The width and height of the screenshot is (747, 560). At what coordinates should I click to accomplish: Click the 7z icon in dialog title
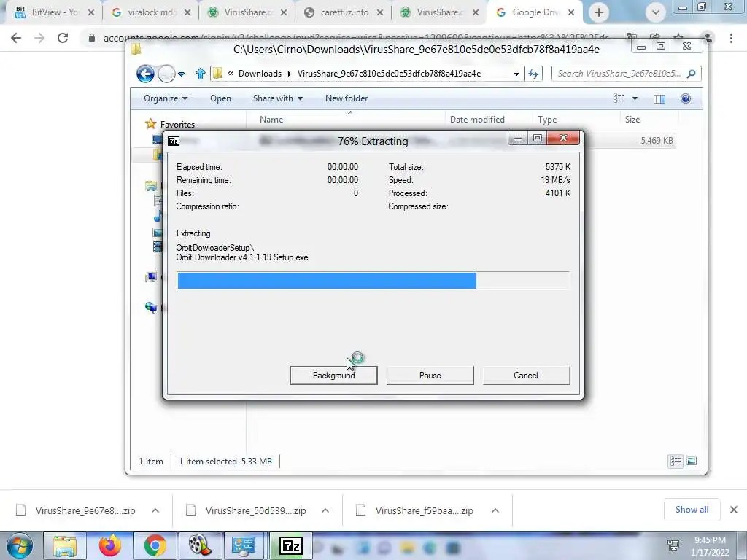tap(174, 141)
